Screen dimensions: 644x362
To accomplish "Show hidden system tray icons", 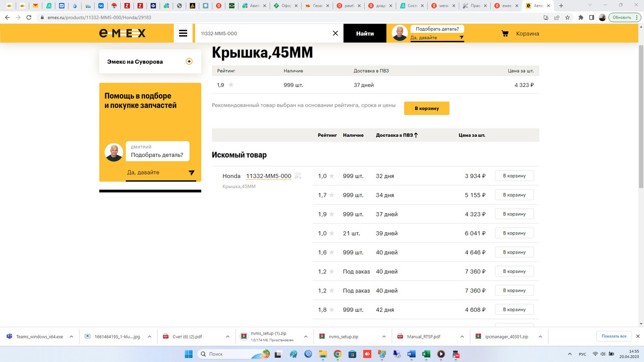I will pos(570,354).
